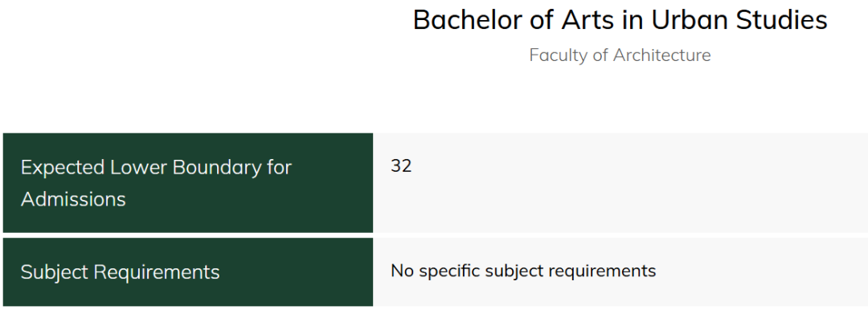Click the Expected Lower Boundary for Admissions label
The height and width of the screenshot is (310, 868).
point(156,182)
